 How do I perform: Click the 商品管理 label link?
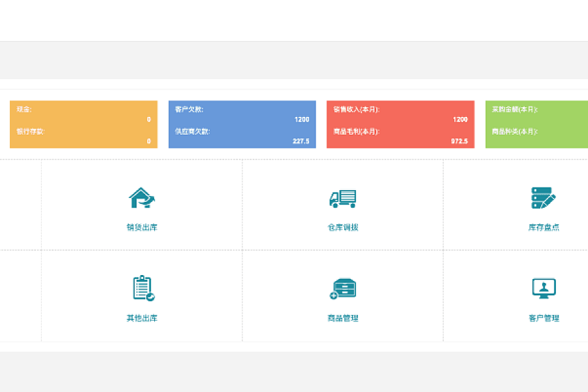click(x=343, y=318)
